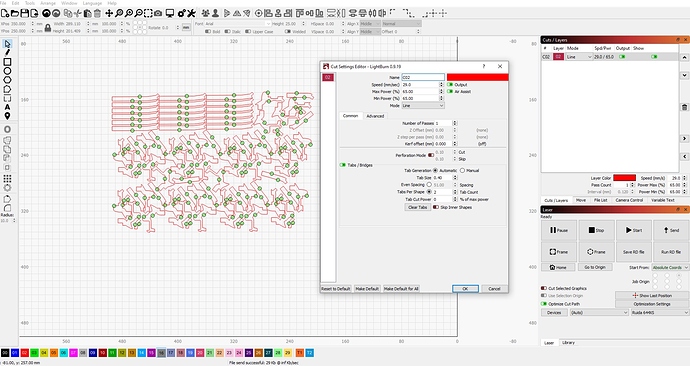690x366 pixels.
Task: Click the Start button in Laser panel
Action: click(x=634, y=230)
